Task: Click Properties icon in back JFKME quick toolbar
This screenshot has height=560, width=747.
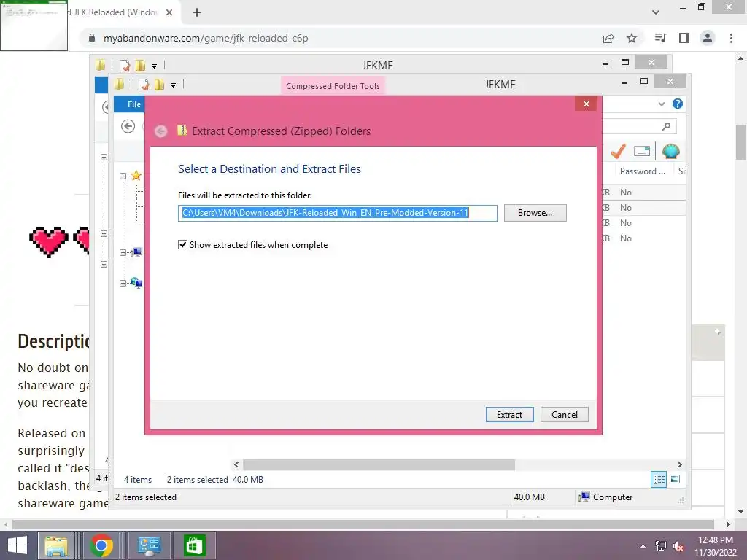Action: [x=125, y=66]
